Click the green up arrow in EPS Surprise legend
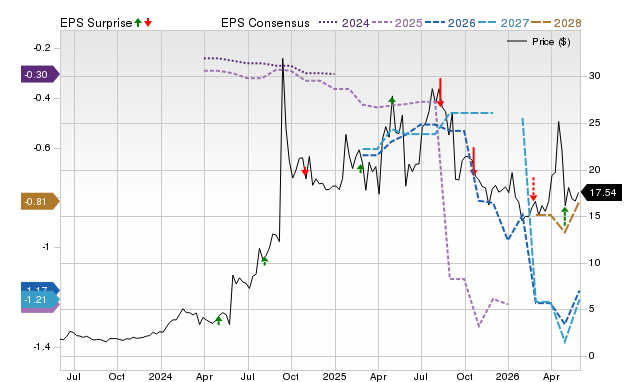Viewport: 640px width, 382px height. tap(138, 23)
